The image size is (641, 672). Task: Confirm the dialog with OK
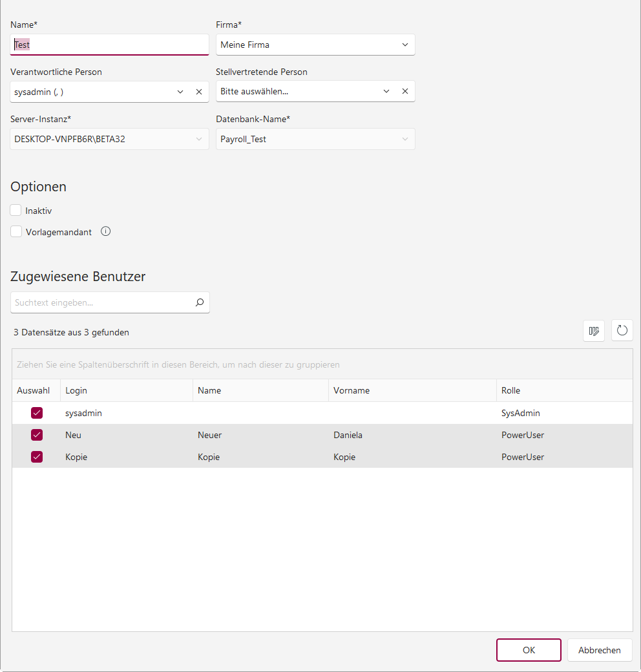tap(529, 650)
